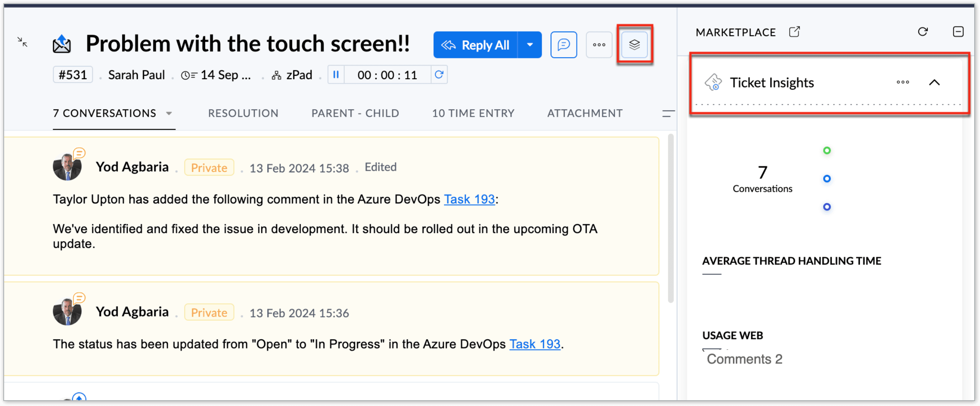Select the light blue conversations chart marker
This screenshot has height=406, width=980.
click(826, 179)
